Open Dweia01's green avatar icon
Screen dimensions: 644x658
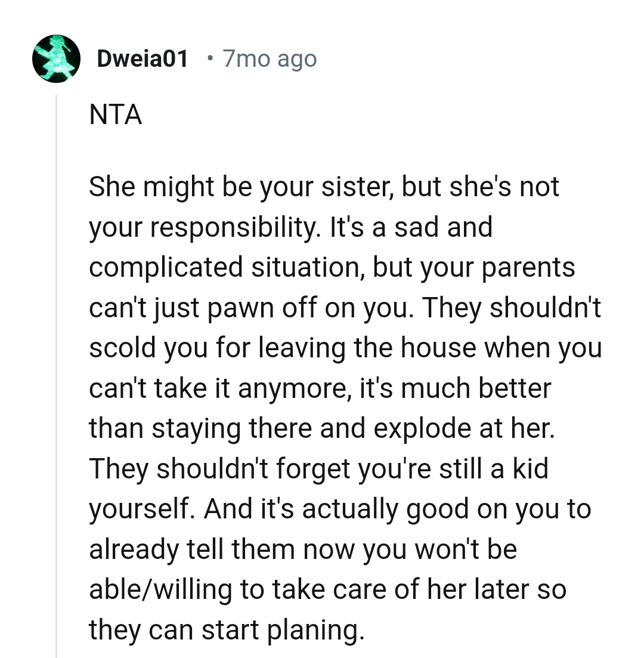tap(57, 58)
